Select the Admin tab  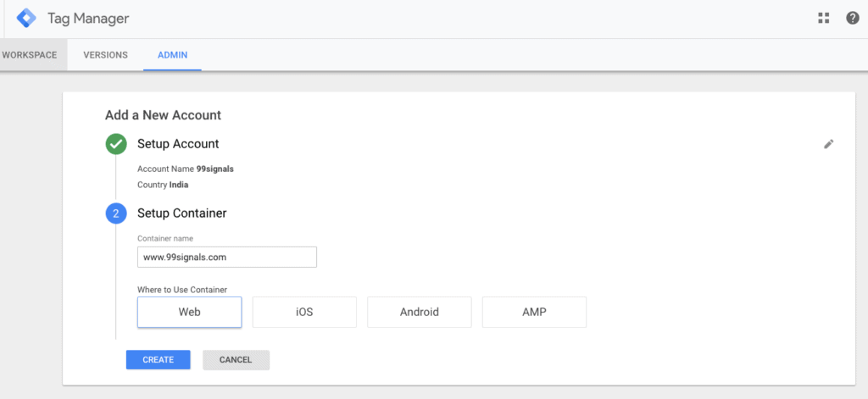click(172, 55)
